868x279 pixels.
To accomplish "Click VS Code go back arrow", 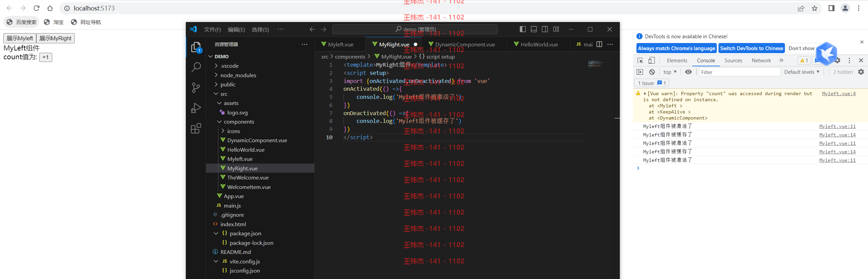I will [x=312, y=29].
